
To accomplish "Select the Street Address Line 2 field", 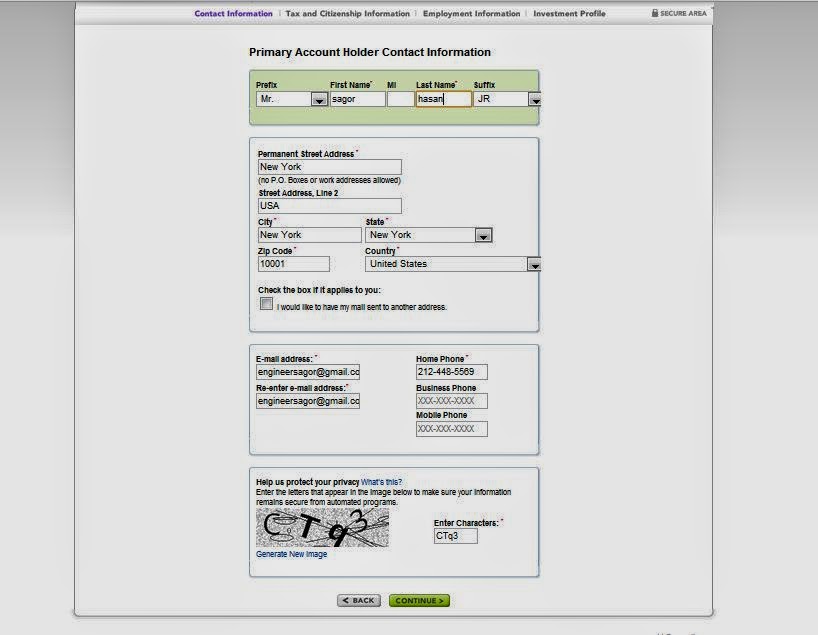I will (x=330, y=206).
